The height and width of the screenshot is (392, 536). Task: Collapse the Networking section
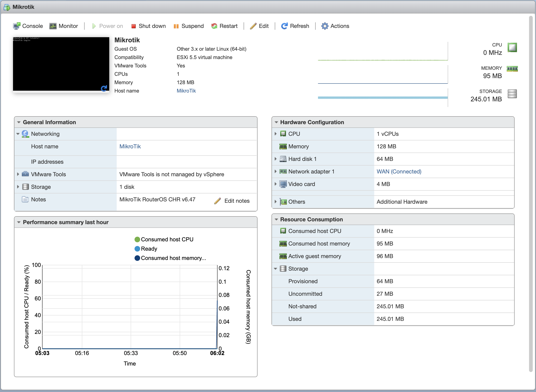[18, 134]
